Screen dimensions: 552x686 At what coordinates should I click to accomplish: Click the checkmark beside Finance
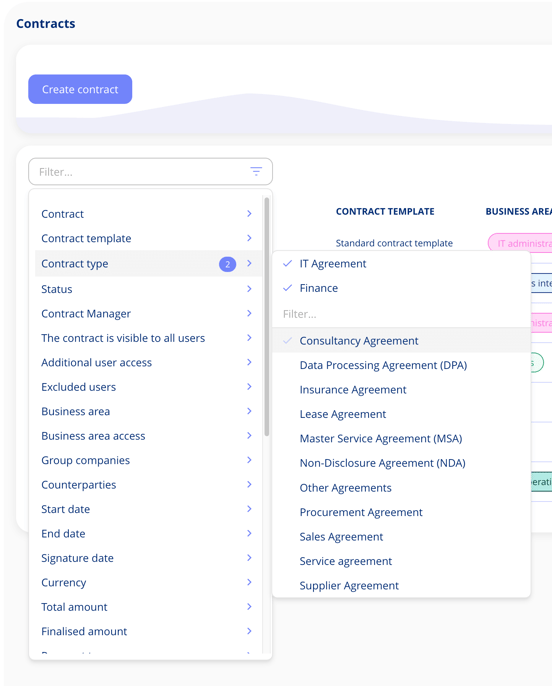287,288
